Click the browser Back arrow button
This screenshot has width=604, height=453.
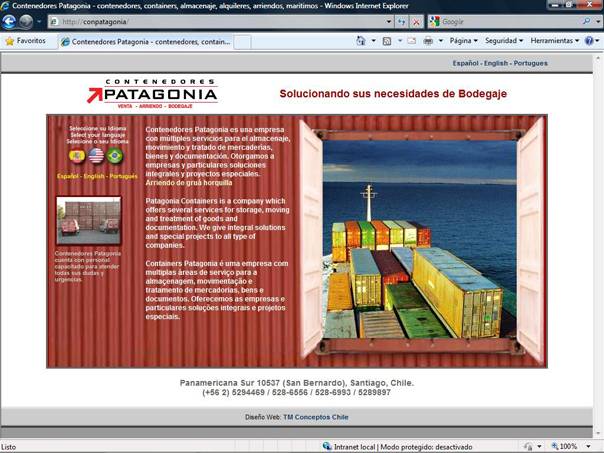coord(10,21)
